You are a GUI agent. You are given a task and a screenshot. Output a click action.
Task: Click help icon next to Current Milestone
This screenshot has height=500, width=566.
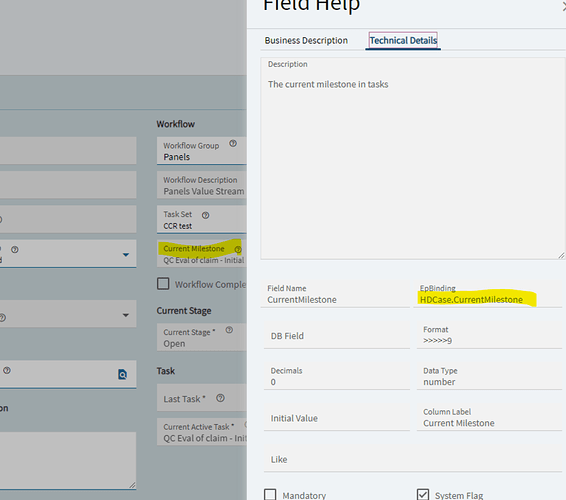[x=238, y=249]
